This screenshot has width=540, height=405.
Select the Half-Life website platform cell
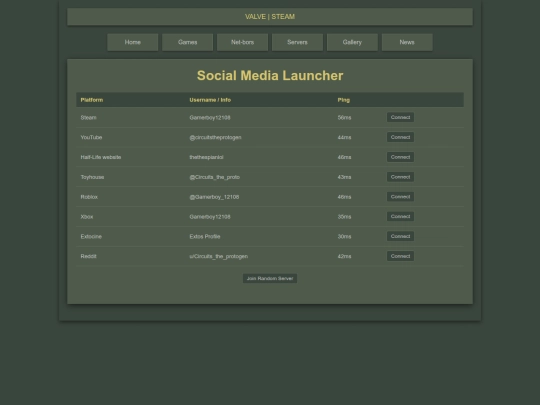click(x=101, y=157)
